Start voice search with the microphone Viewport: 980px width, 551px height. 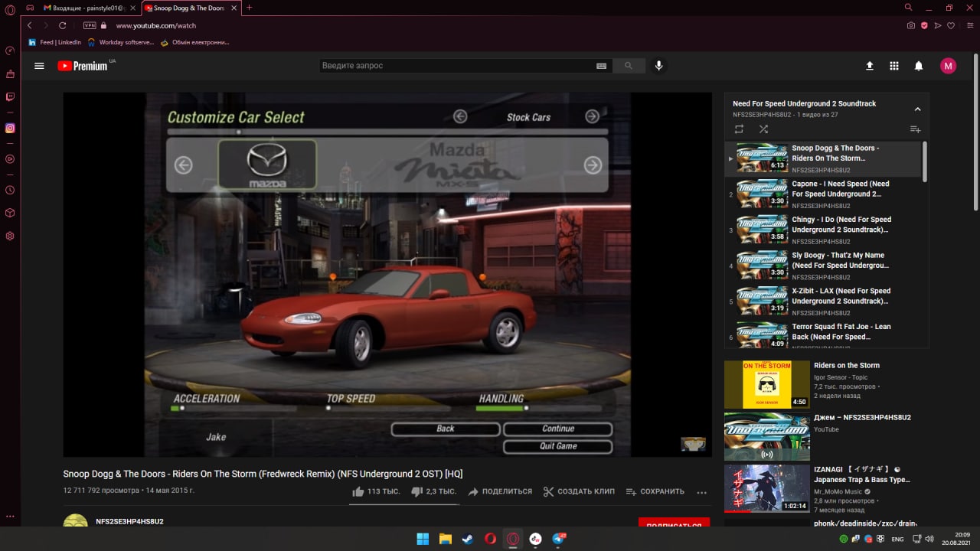pos(658,66)
